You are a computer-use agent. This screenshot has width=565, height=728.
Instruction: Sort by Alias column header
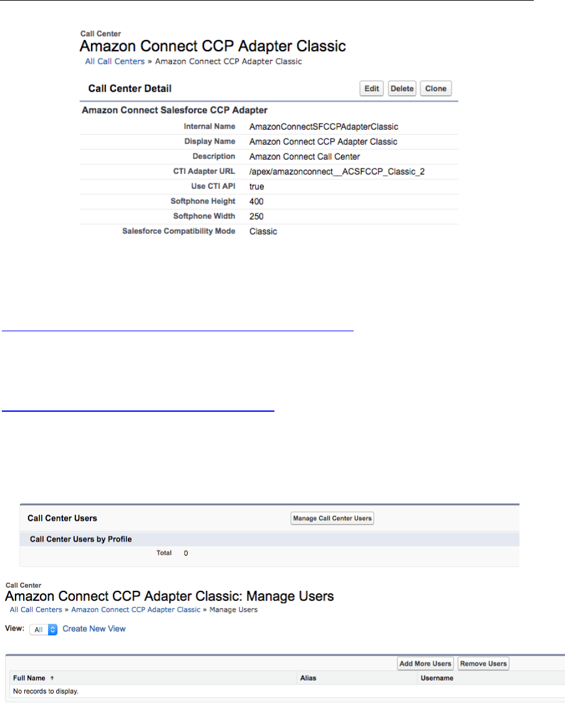(308, 678)
